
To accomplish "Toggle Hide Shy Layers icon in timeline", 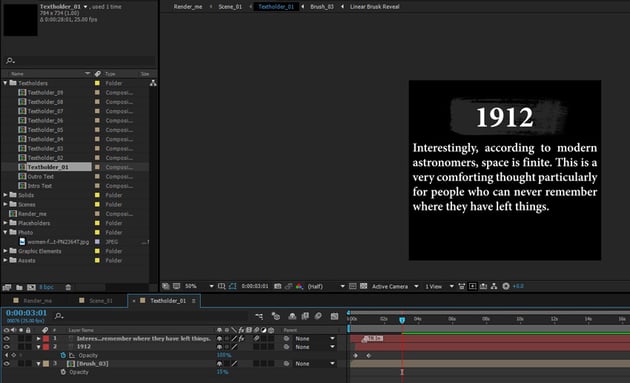I will 292,317.
